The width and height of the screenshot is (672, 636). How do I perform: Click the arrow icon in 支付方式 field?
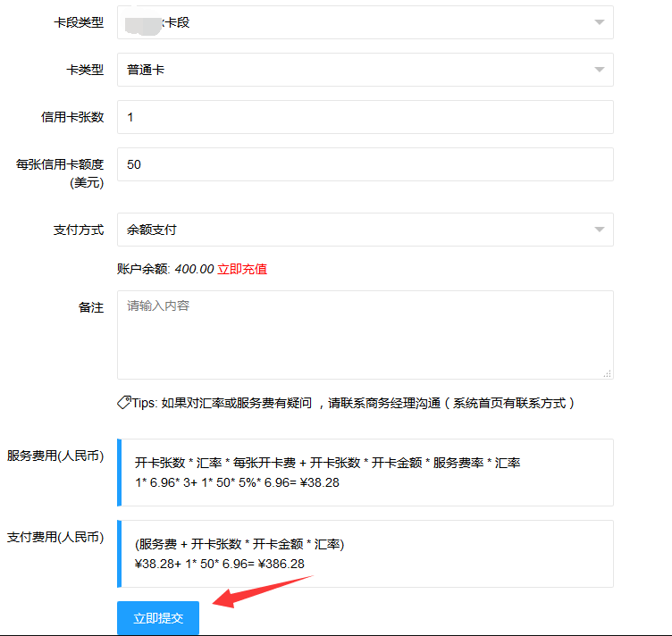pos(599,230)
